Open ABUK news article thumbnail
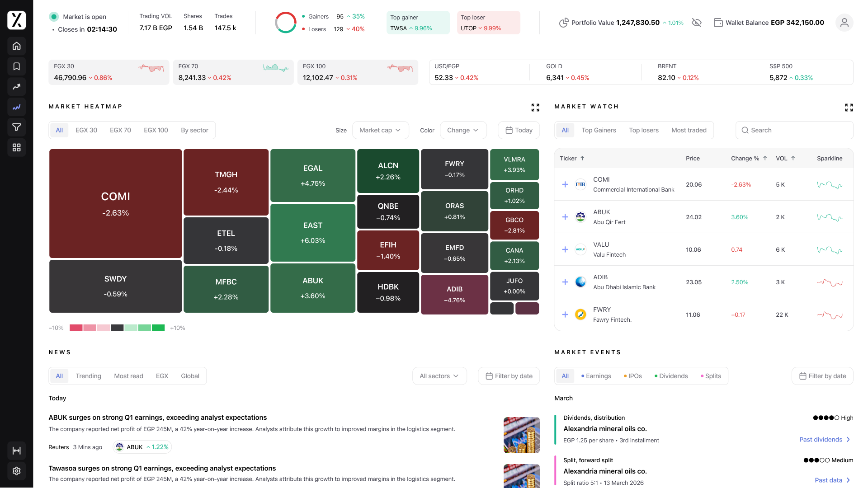The width and height of the screenshot is (868, 488). coord(522,435)
